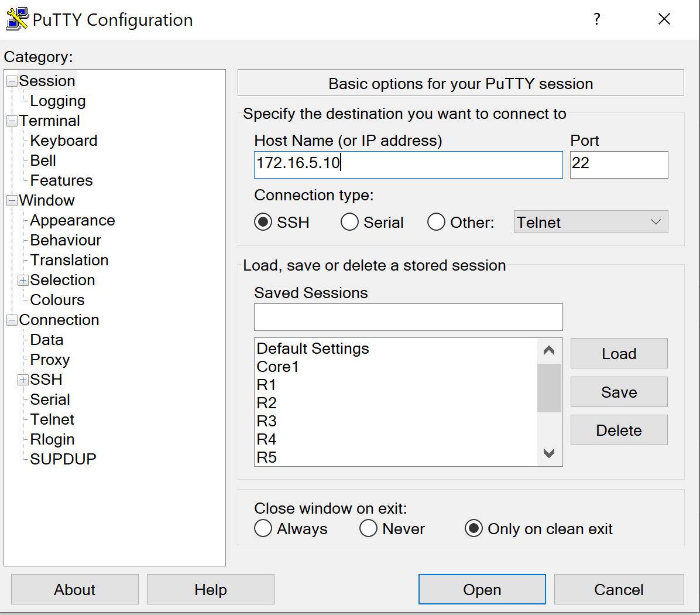Collapse the Window tree node
The width and height of the screenshot is (700, 615).
coord(12,200)
